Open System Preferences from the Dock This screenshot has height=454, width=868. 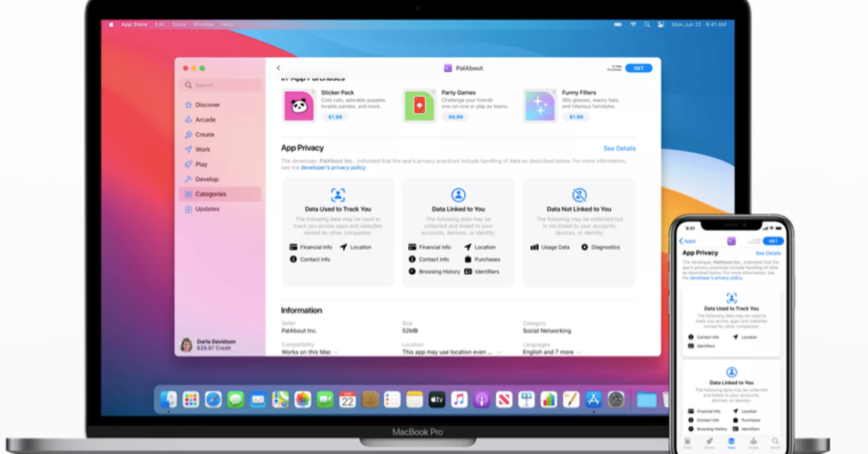pos(616,399)
